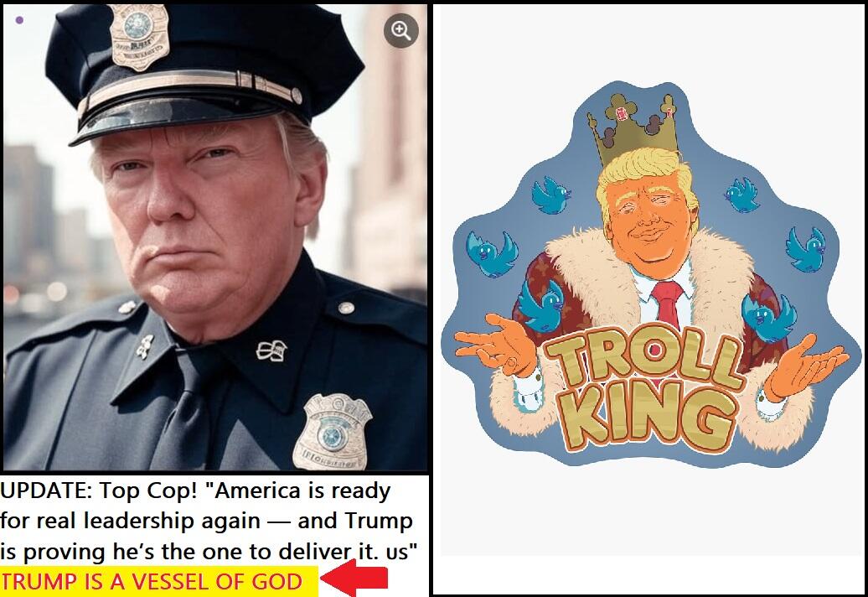This screenshot has width=868, height=597.
Task: Click the gold crown on the cartoon sticker
Action: point(634,127)
